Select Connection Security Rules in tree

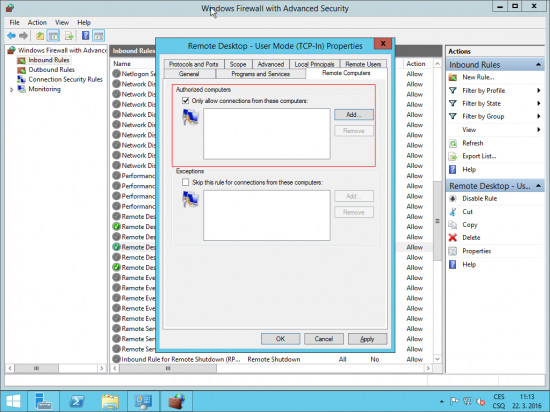(x=65, y=80)
